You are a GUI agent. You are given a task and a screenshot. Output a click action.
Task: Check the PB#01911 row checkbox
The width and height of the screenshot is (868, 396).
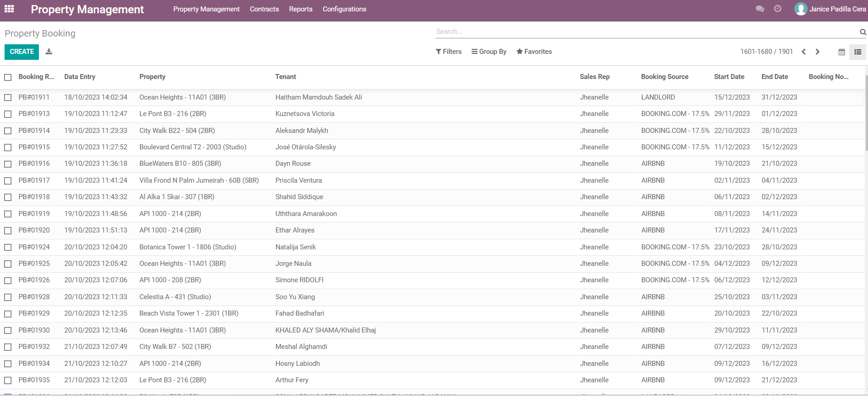[8, 97]
